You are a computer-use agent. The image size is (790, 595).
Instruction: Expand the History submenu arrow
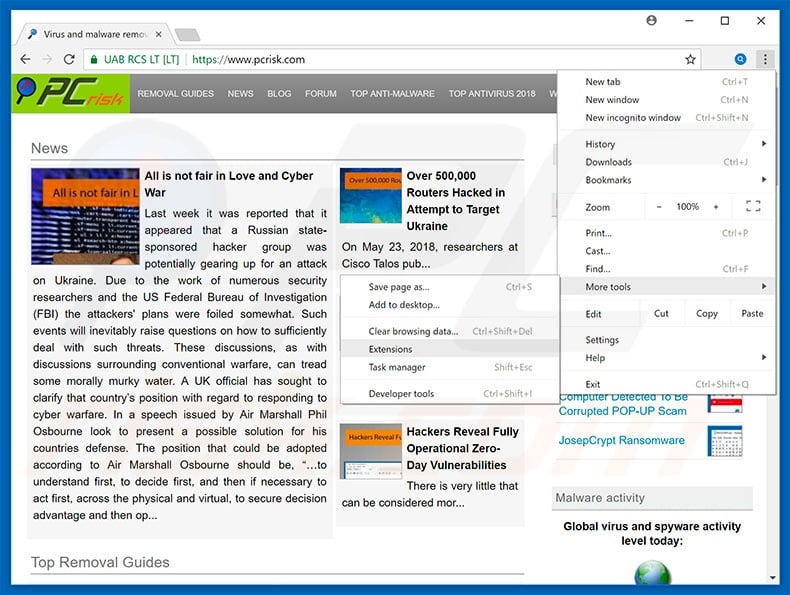click(764, 144)
